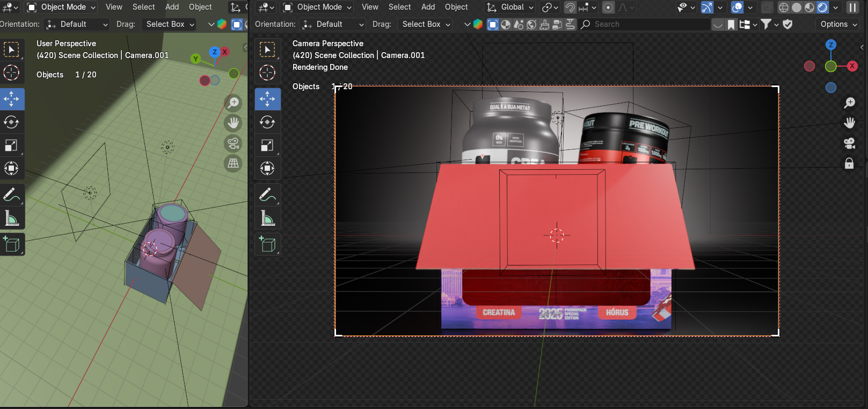Switch to wireframe viewport shading
This screenshot has height=409, width=868.
coord(784,8)
